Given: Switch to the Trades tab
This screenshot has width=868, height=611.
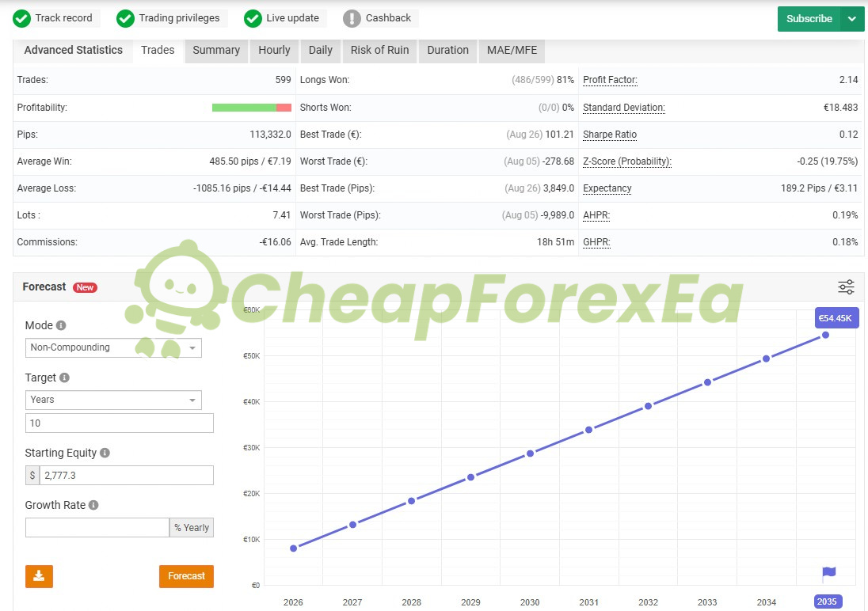Looking at the screenshot, I should coord(158,51).
